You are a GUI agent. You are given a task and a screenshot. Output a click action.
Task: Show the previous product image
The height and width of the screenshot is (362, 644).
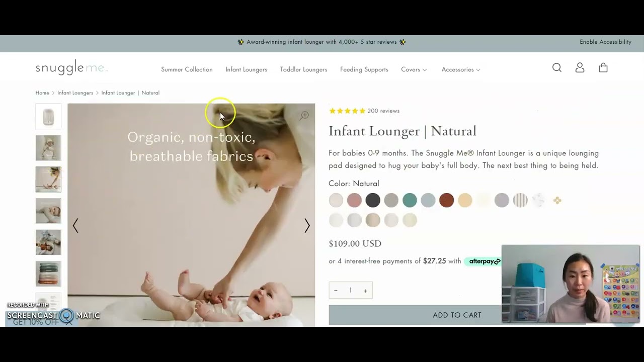[x=75, y=225]
